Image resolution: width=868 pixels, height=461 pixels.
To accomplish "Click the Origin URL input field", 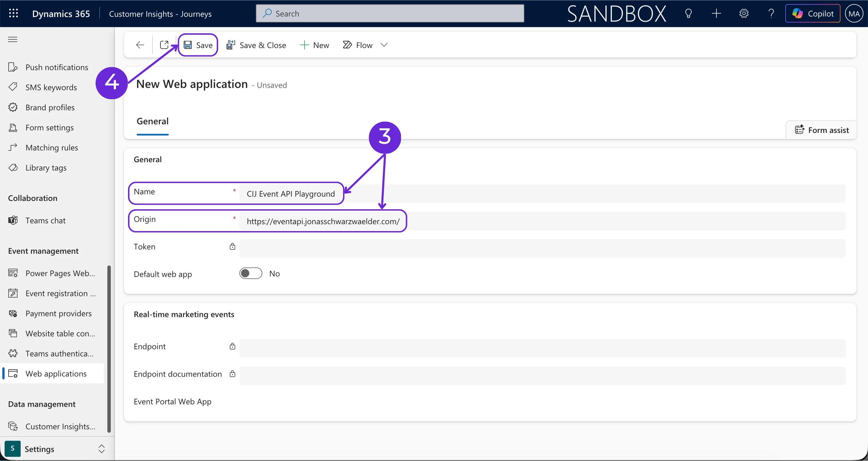I will [x=542, y=221].
